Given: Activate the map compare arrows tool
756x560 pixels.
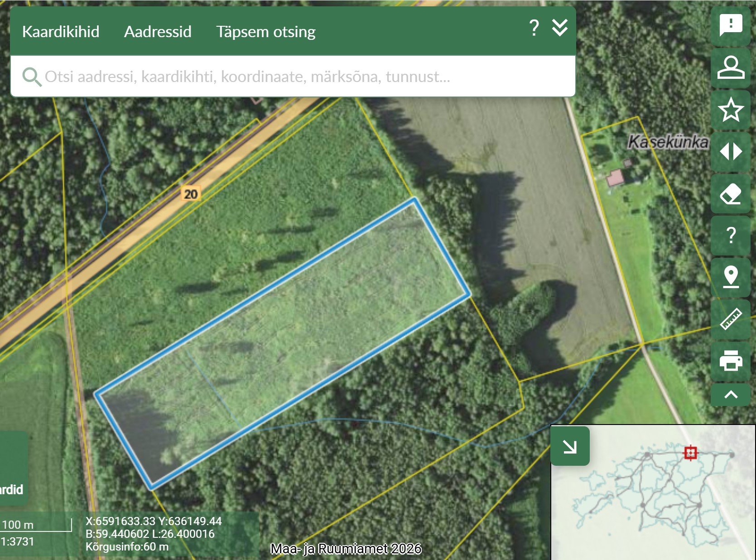Looking at the screenshot, I should pyautogui.click(x=731, y=151).
